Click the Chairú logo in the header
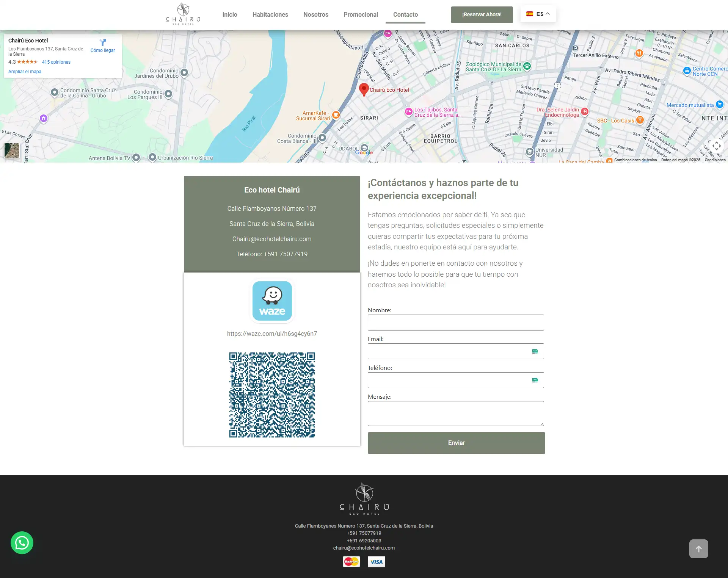728x578 pixels. tap(183, 14)
